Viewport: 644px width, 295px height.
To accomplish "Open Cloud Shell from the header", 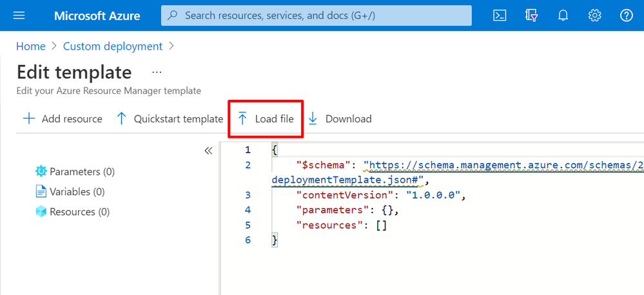I will pos(500,15).
